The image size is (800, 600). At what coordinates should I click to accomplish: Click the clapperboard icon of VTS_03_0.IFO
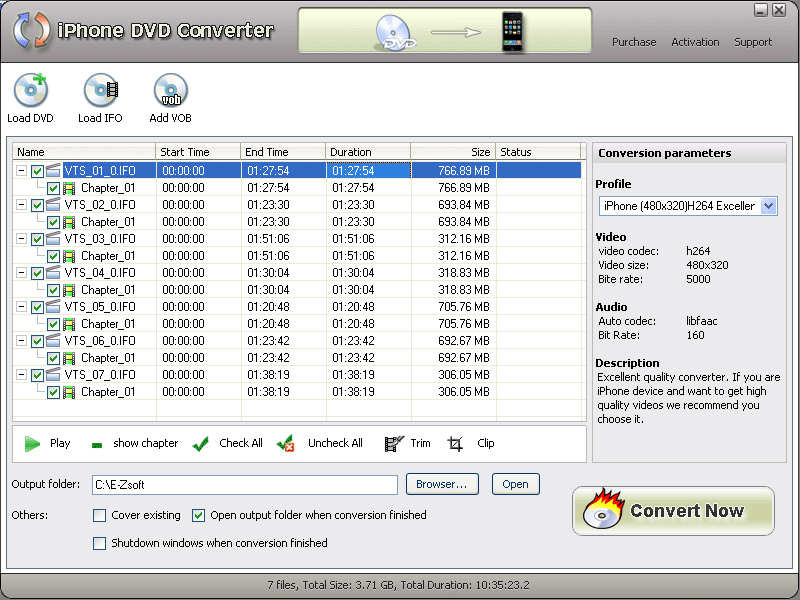coord(53,238)
